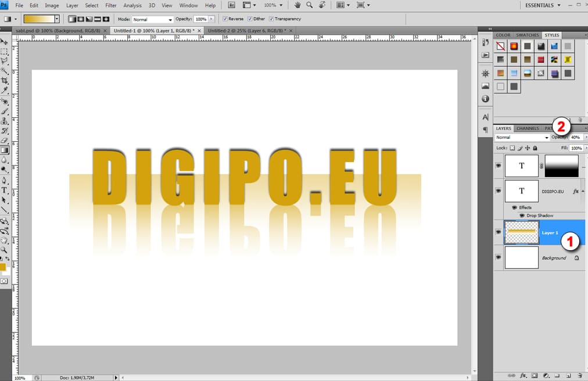Click the foreground color swatch

tap(3, 267)
